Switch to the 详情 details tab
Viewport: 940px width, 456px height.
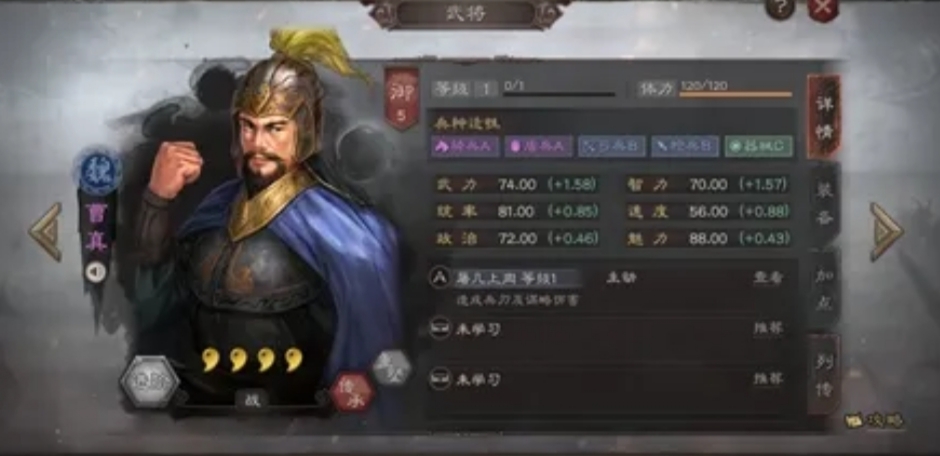pyautogui.click(x=824, y=117)
